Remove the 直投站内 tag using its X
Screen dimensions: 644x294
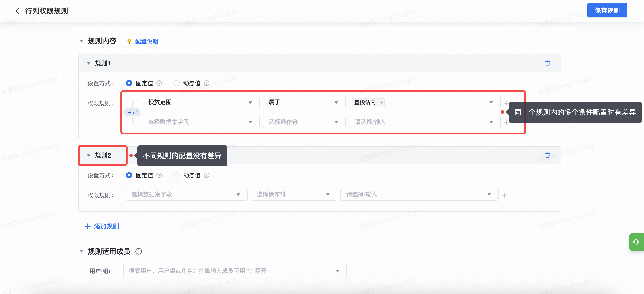(x=381, y=102)
